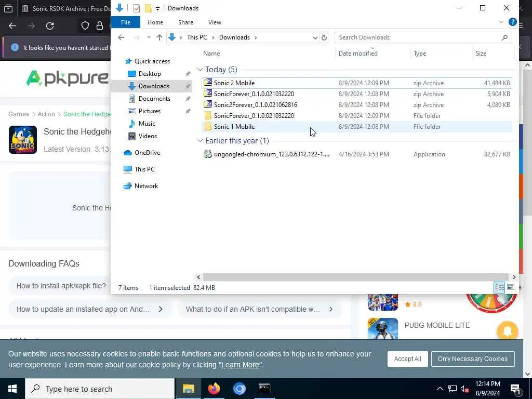
Task: Expand How to update an installed app FAQ
Action: [90, 309]
